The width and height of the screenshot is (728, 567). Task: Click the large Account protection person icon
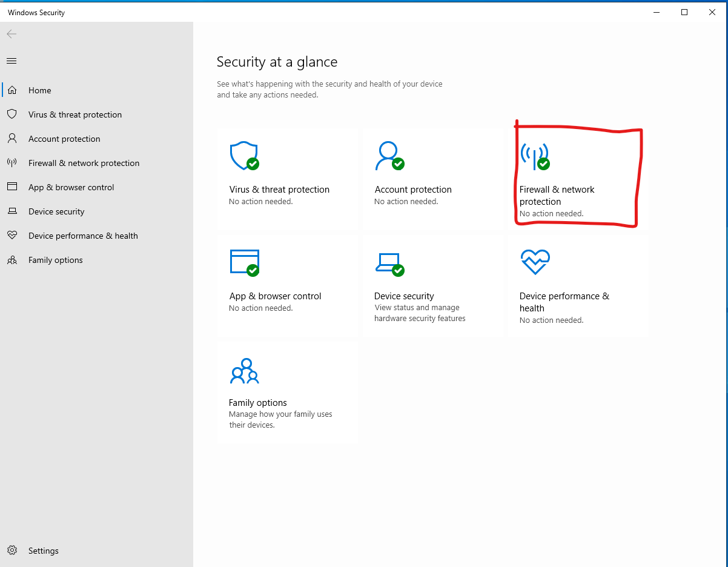pyautogui.click(x=389, y=156)
